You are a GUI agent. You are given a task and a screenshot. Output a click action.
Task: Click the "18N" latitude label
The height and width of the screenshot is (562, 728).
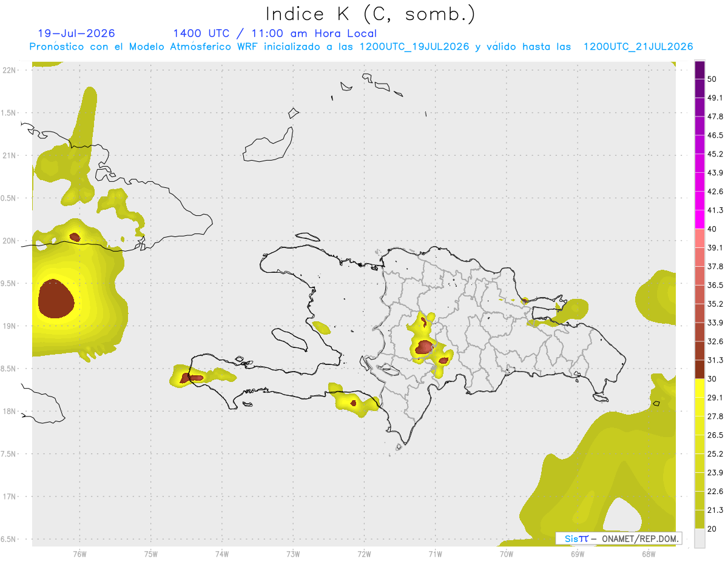click(9, 412)
